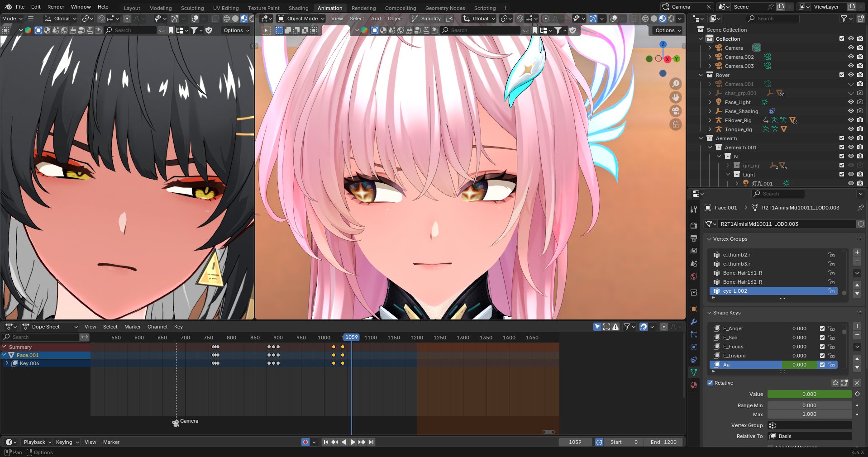
Task: Collapse the Shape Keys panel
Action: pos(709,313)
